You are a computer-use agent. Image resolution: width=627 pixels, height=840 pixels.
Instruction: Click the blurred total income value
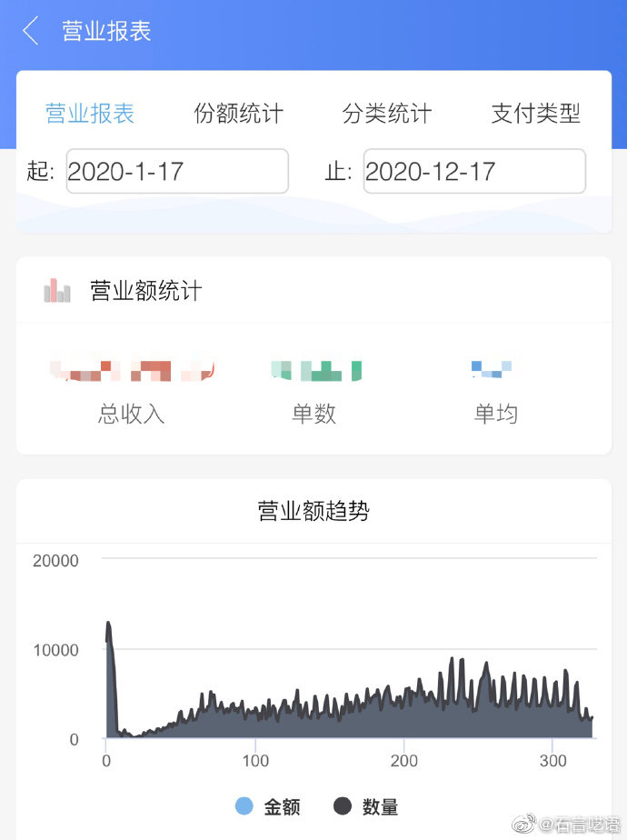(132, 370)
